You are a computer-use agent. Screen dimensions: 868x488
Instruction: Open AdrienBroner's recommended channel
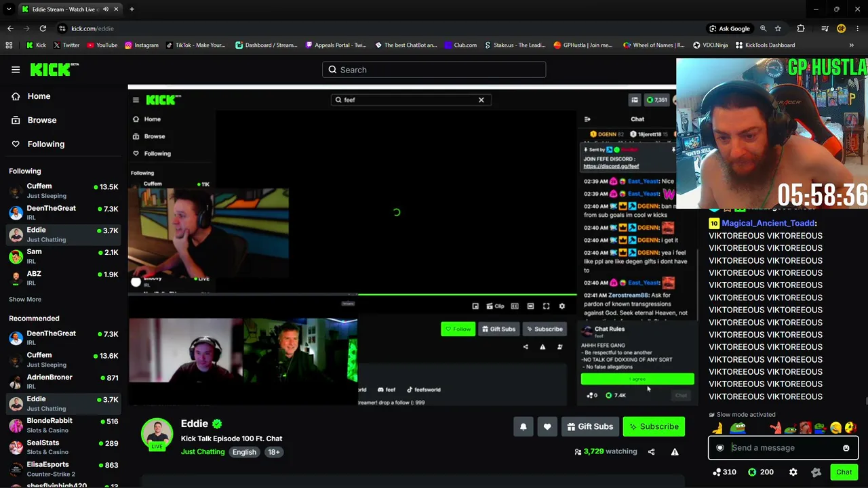(64, 382)
